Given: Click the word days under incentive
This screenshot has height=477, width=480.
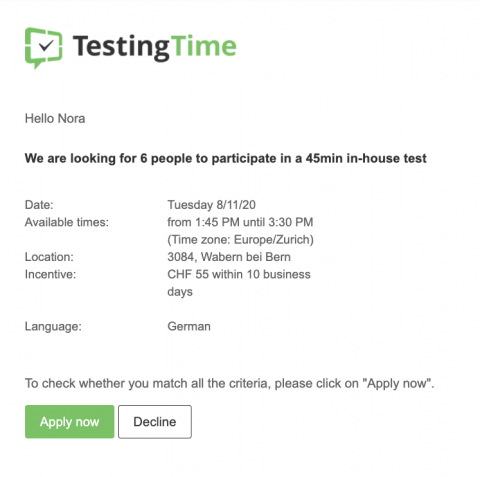Looking at the screenshot, I should (x=180, y=292).
